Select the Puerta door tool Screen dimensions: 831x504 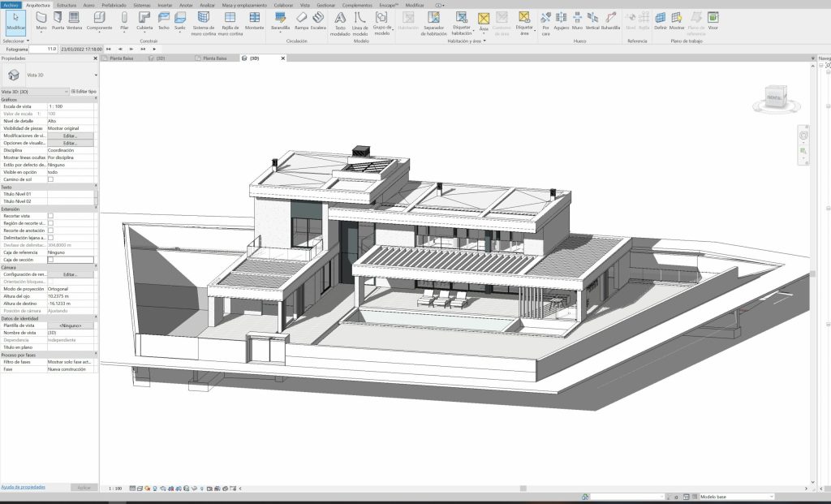click(58, 21)
